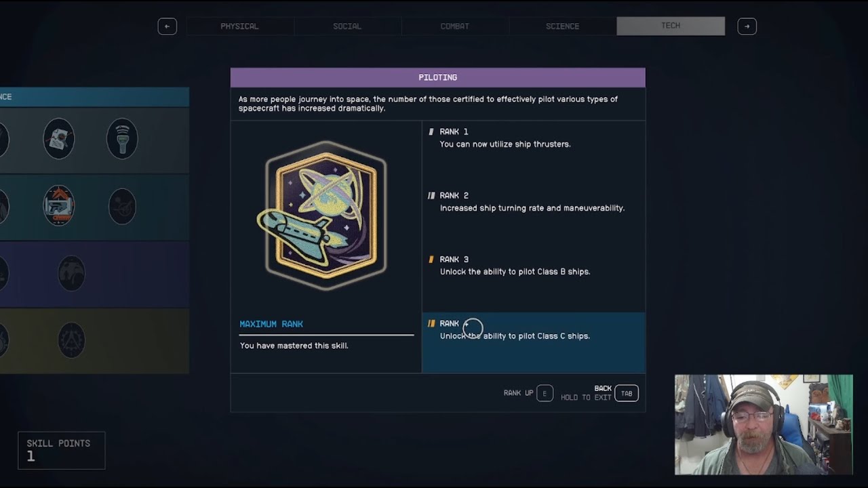Select the dark planet skill icon in purple row

click(x=71, y=273)
